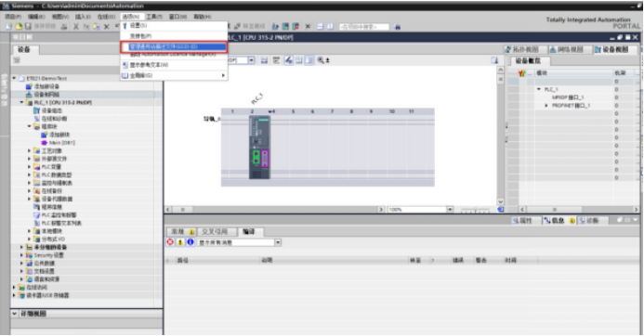Click the wrench settings icon in the options menu
Image resolution: width=644 pixels, height=336 pixels.
pos(125,25)
